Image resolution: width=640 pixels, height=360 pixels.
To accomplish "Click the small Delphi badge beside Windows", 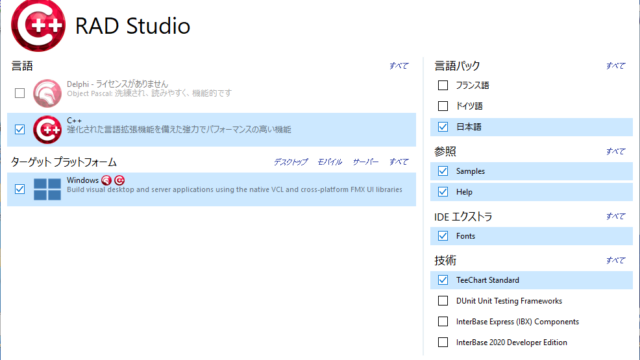I will click(x=106, y=180).
